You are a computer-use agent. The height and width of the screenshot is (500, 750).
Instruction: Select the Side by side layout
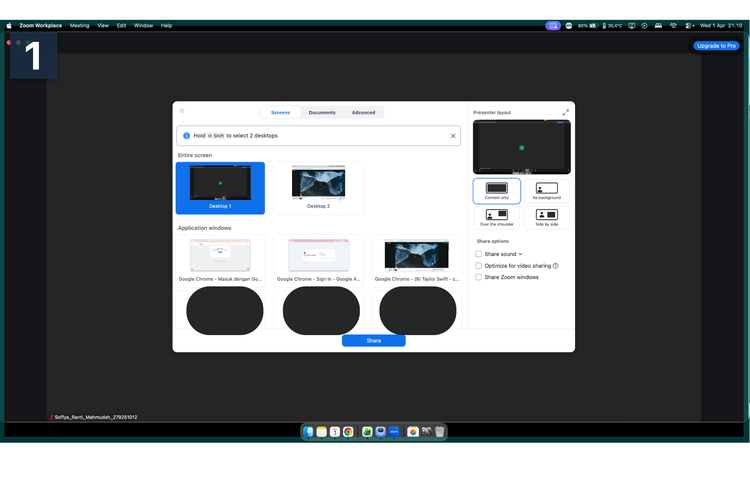547,218
